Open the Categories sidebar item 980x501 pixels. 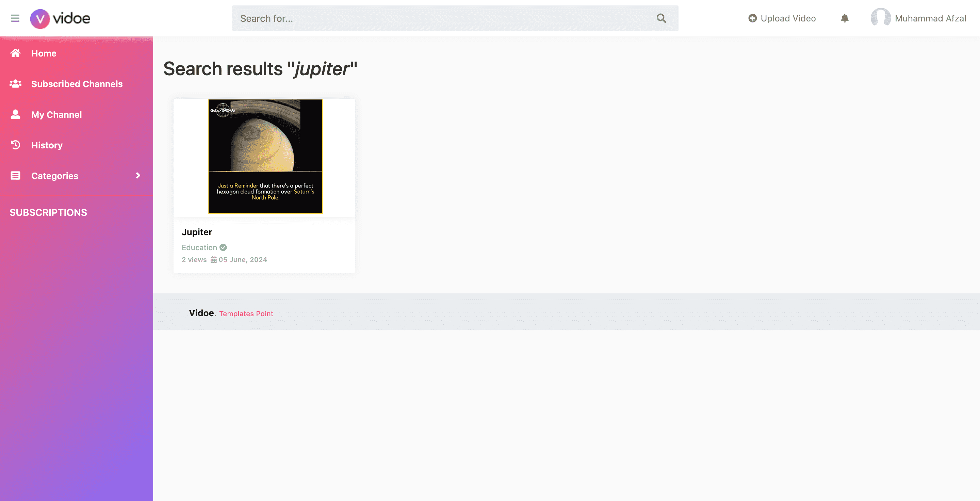tap(77, 176)
